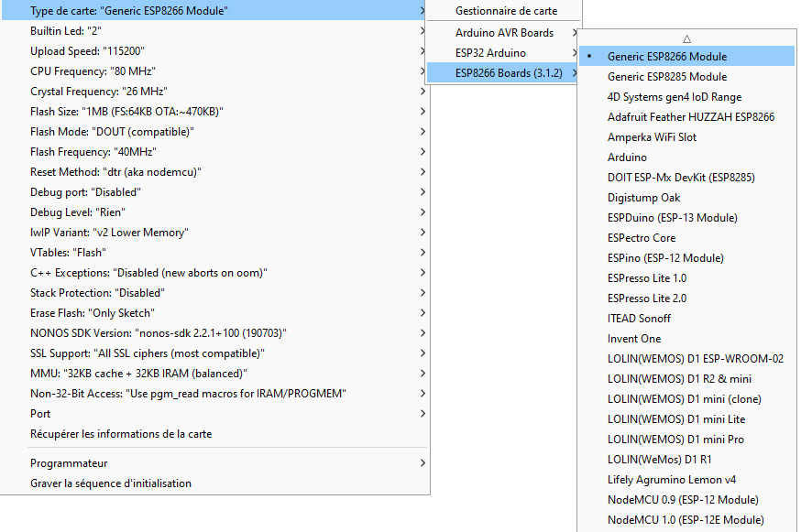Open Arduino AVR Boards submenu
This screenshot has height=532, width=801.
[504, 33]
